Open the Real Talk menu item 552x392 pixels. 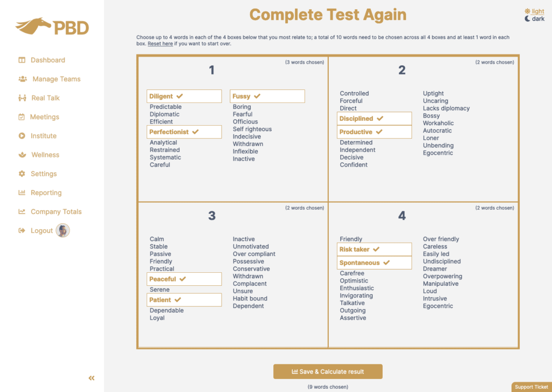45,98
